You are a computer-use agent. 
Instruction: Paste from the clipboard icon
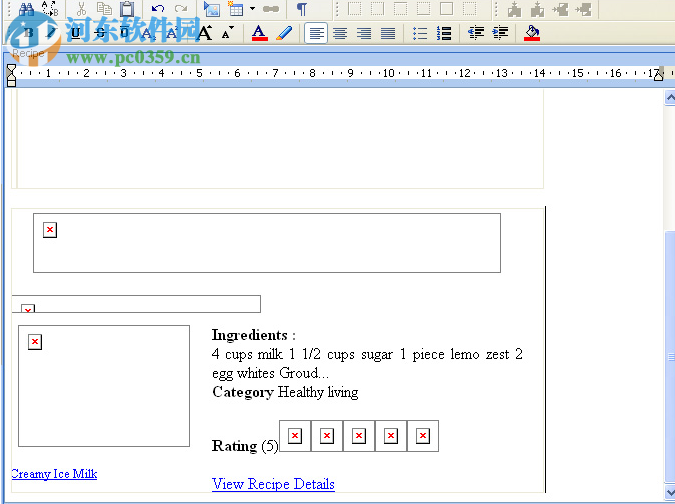(x=127, y=9)
